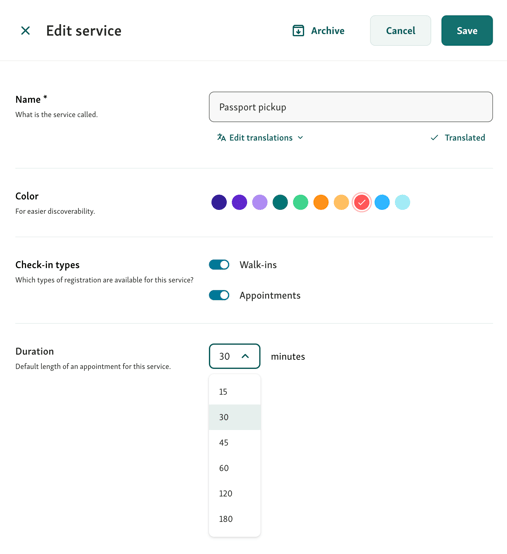
Task: Collapse the Duration dropdown chevron
Action: tap(245, 356)
